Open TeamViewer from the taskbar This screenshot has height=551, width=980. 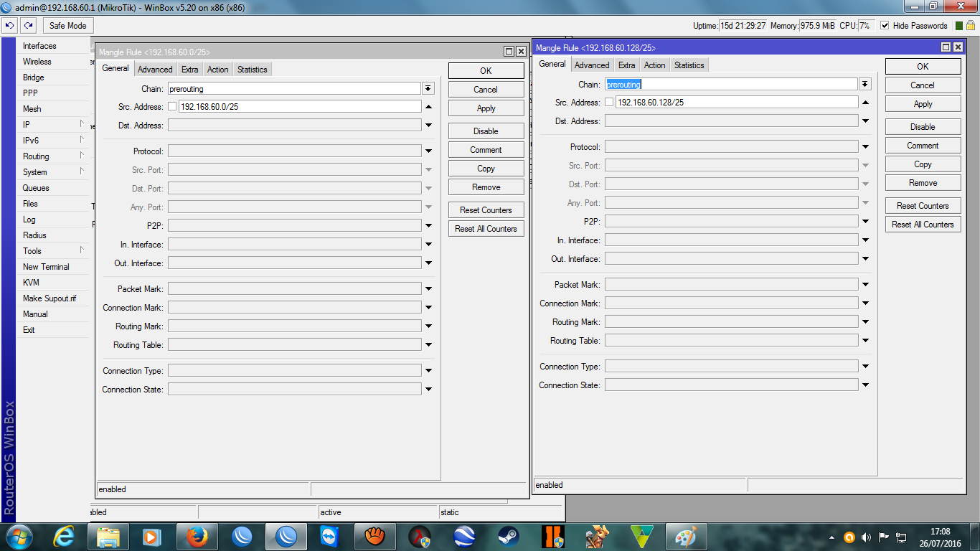330,536
